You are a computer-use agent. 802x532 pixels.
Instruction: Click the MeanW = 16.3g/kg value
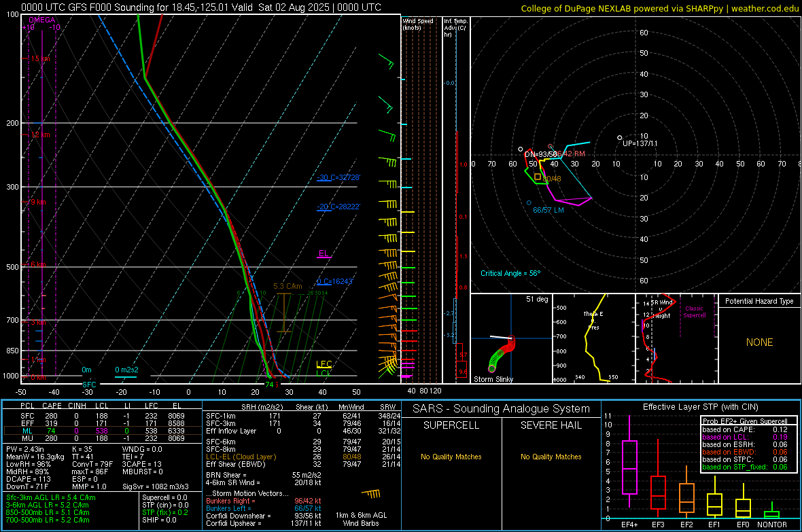click(35, 457)
